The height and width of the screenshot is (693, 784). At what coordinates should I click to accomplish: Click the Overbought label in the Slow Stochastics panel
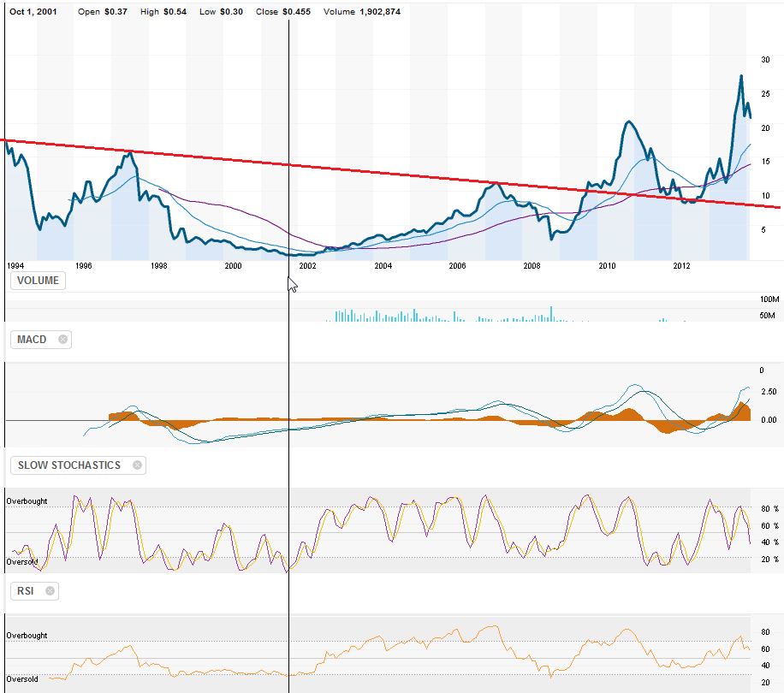[x=27, y=501]
